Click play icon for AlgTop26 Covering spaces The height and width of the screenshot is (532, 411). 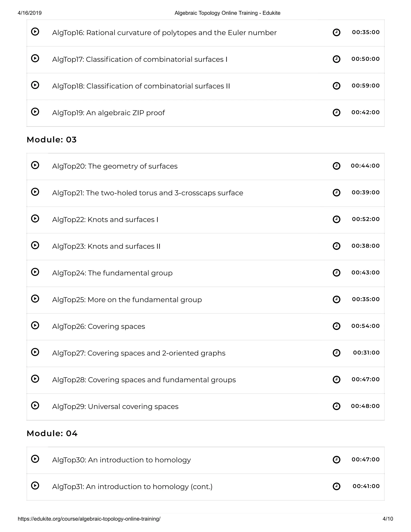[x=35, y=325]
